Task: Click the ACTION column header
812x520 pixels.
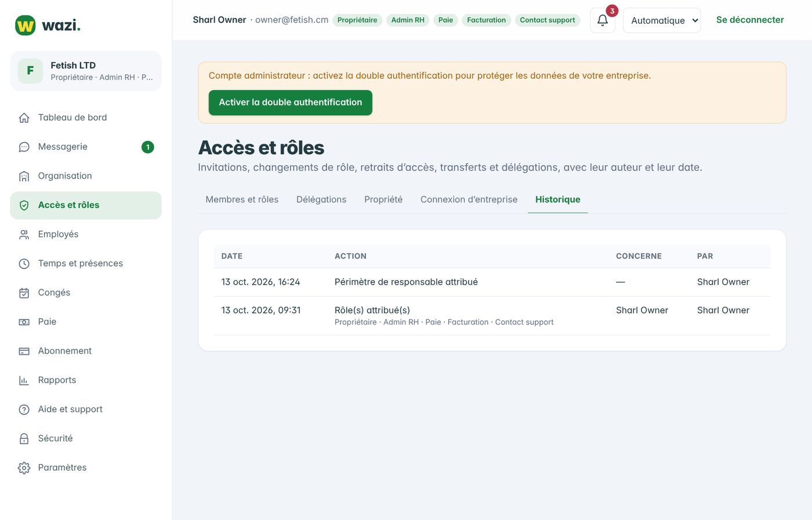Action: pos(350,256)
